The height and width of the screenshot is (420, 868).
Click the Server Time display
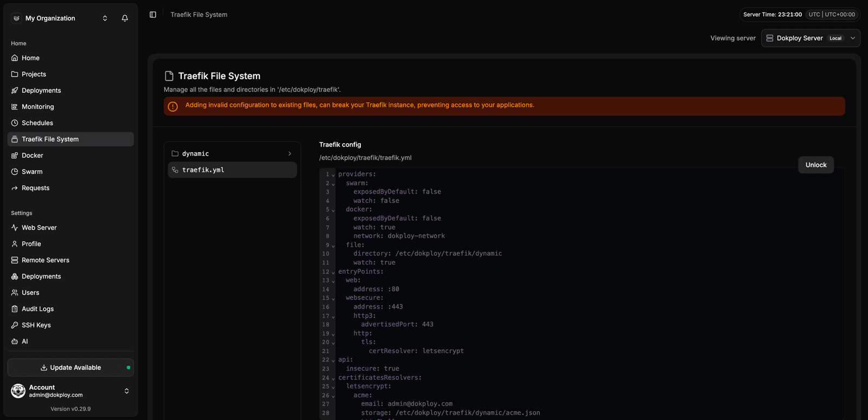click(x=773, y=15)
